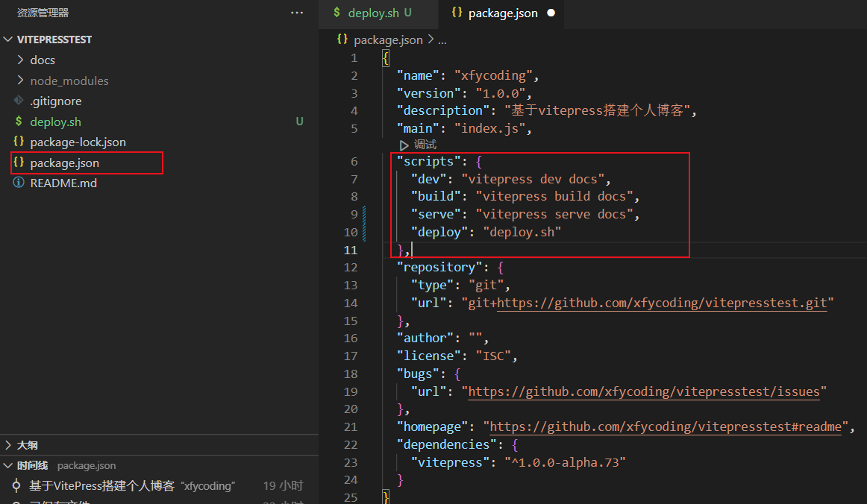Click the "repository" key text
867x504 pixels.
click(x=439, y=268)
